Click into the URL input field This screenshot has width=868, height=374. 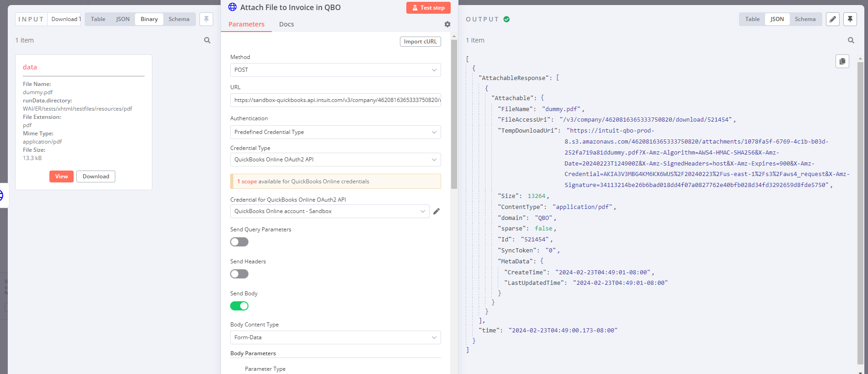(x=335, y=100)
